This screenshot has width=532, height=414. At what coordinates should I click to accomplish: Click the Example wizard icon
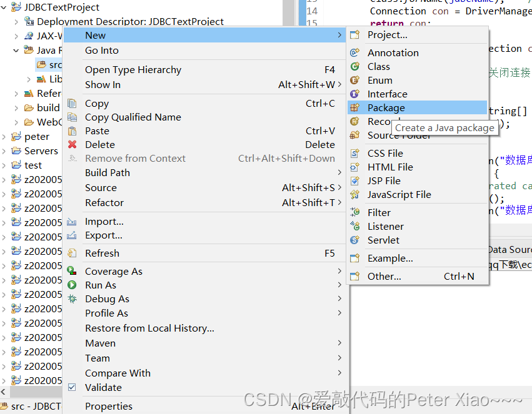pos(354,258)
